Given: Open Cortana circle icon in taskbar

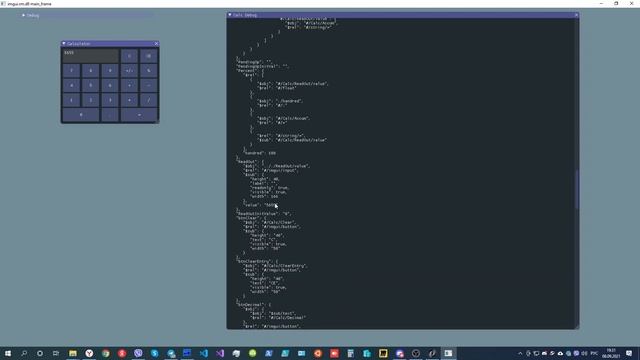Looking at the screenshot, I should (x=40, y=353).
